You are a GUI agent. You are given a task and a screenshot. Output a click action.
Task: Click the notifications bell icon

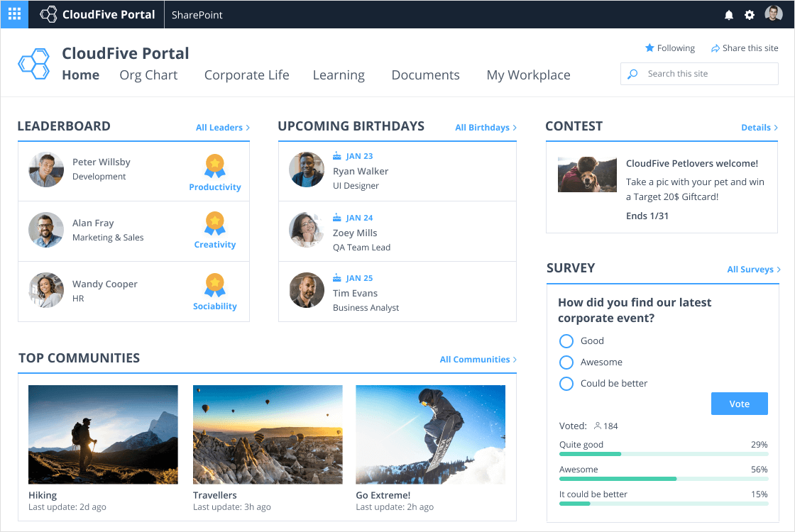728,15
